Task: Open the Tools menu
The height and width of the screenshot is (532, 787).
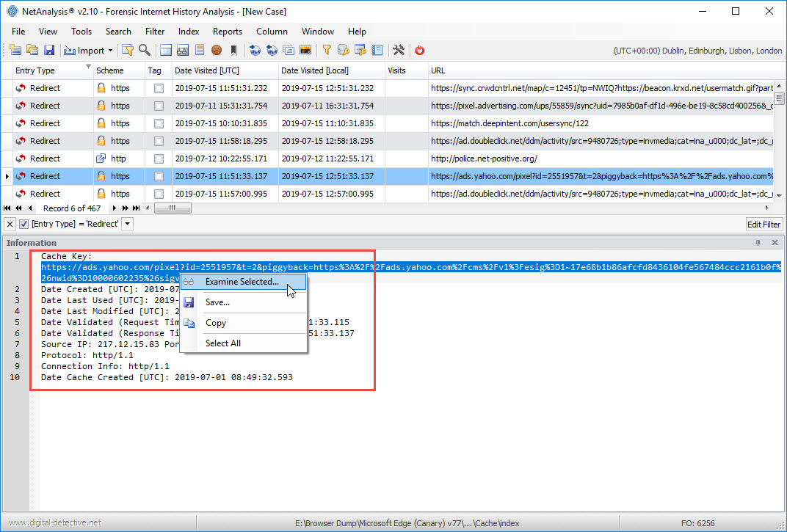Action: coord(81,31)
